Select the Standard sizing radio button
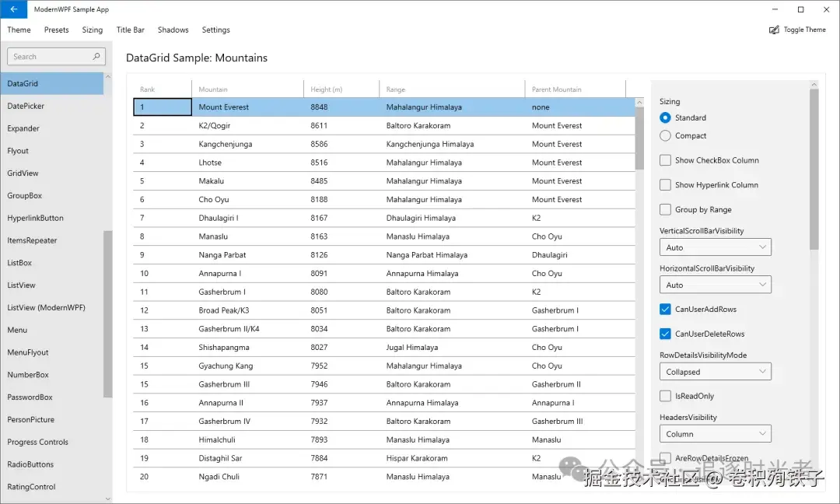Viewport: 840px width, 504px height. (x=665, y=117)
